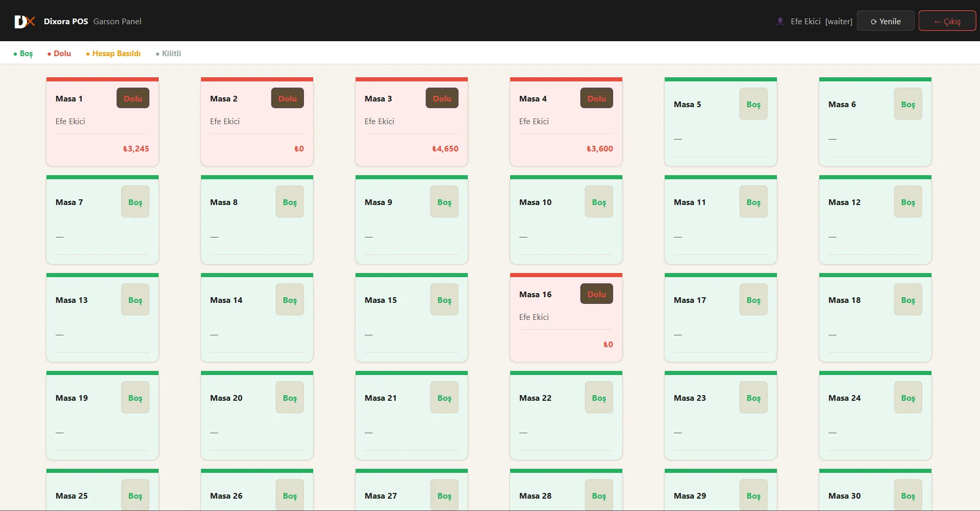Select the Masa 9 table card
This screenshot has height=511, width=980.
[412, 220]
